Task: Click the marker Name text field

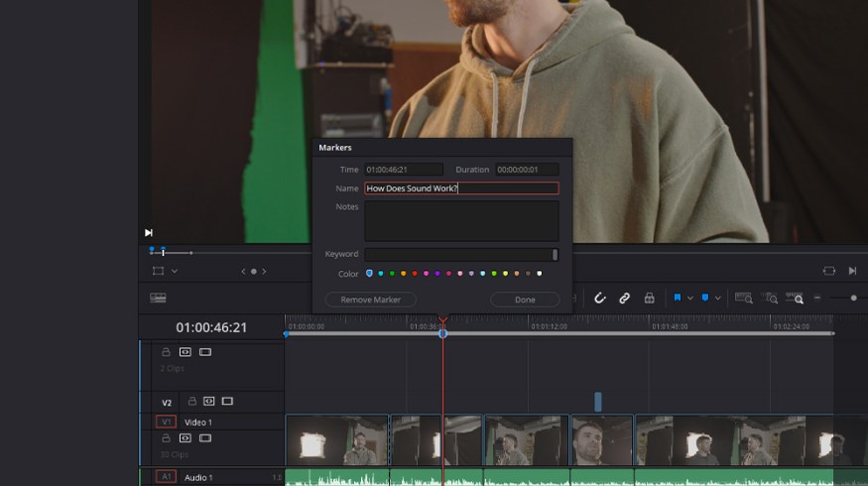Action: (461, 188)
